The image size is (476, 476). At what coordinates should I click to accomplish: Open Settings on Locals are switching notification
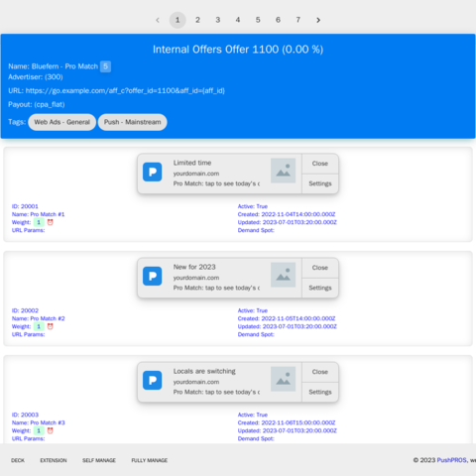click(320, 392)
